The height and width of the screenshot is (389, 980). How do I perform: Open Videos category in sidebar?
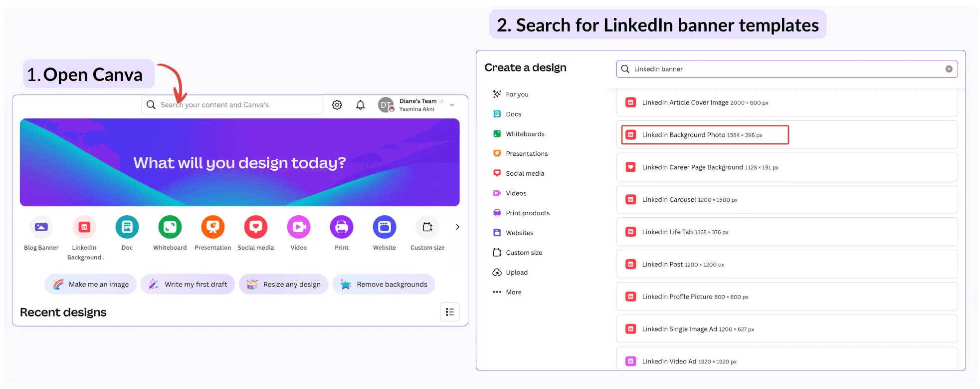[x=509, y=193]
